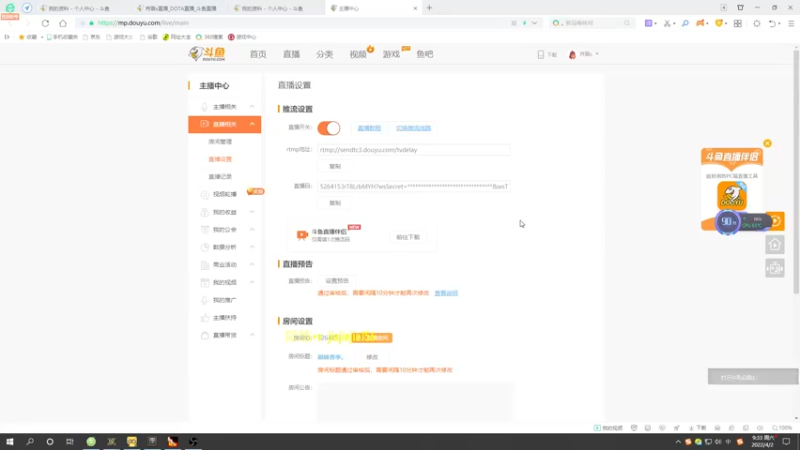Open the Windows Start menu
Viewport: 800px width, 450px height.
10,442
